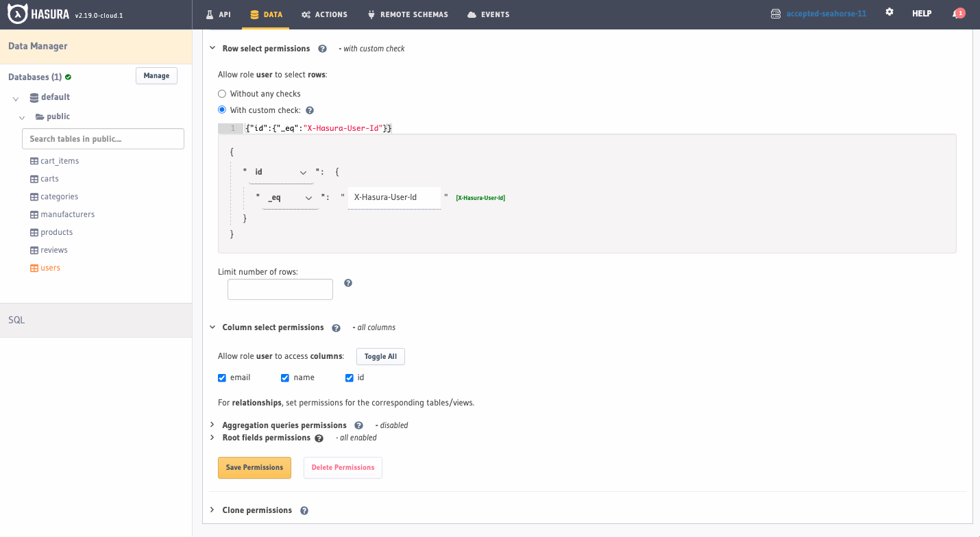The height and width of the screenshot is (537, 980).
Task: Click the Save Permissions button
Action: pyautogui.click(x=254, y=467)
